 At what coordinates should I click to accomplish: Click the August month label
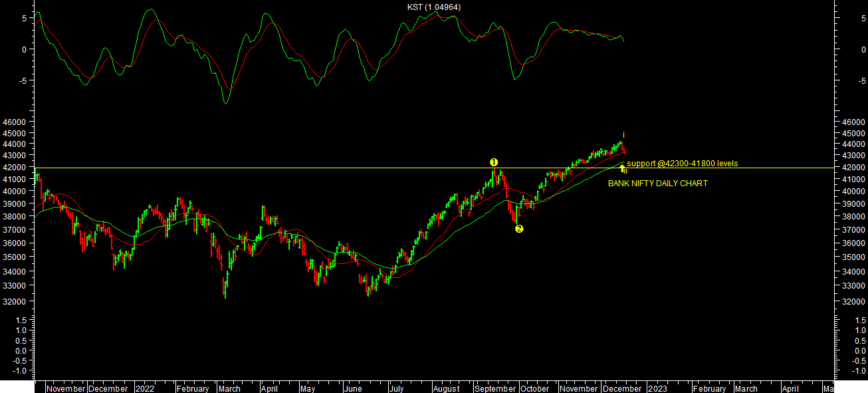(x=446, y=389)
